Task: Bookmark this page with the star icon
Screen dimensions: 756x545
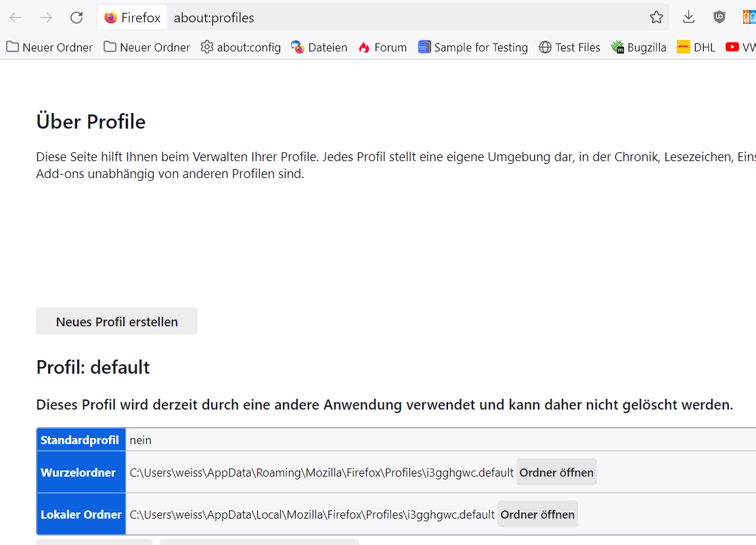Action: click(x=656, y=18)
